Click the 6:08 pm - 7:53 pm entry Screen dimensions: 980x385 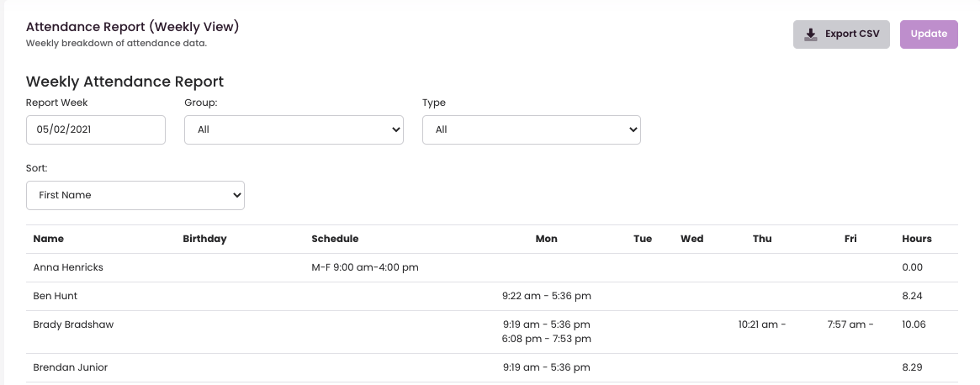coord(546,340)
